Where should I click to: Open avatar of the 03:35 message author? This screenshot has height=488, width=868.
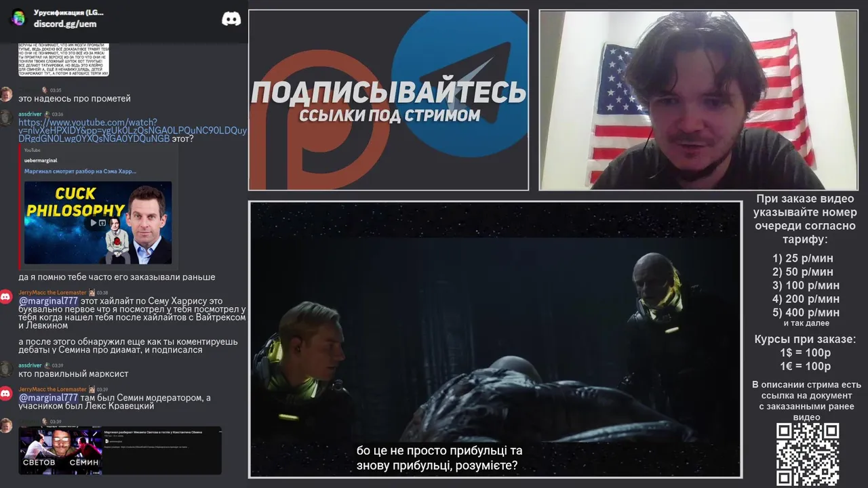coord(6,94)
